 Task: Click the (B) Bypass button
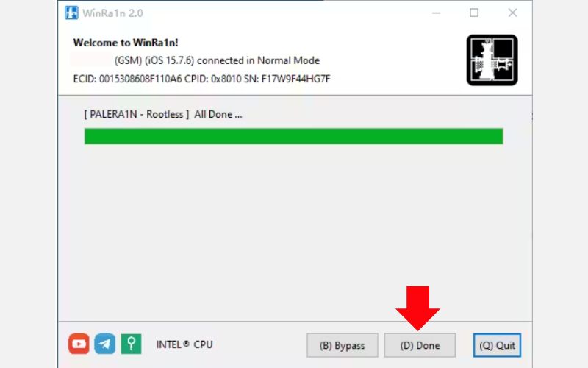tap(343, 345)
